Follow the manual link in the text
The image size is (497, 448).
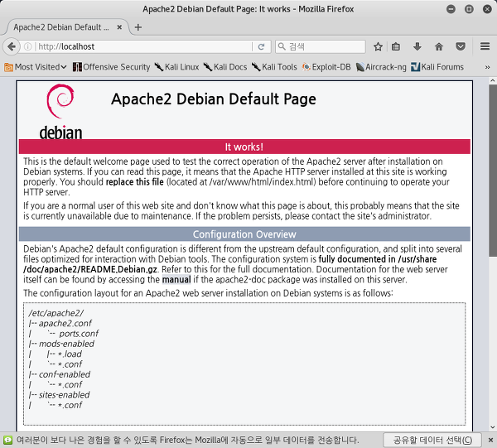(176, 279)
